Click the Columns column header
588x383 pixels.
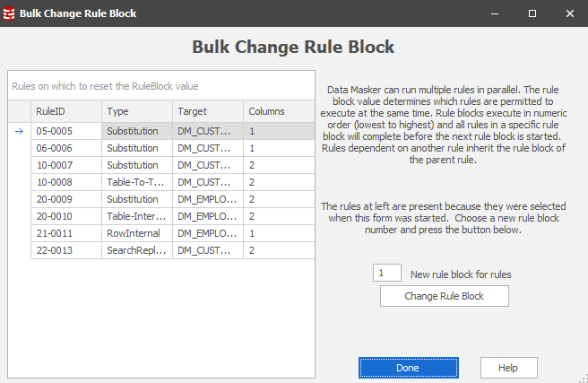click(x=279, y=111)
